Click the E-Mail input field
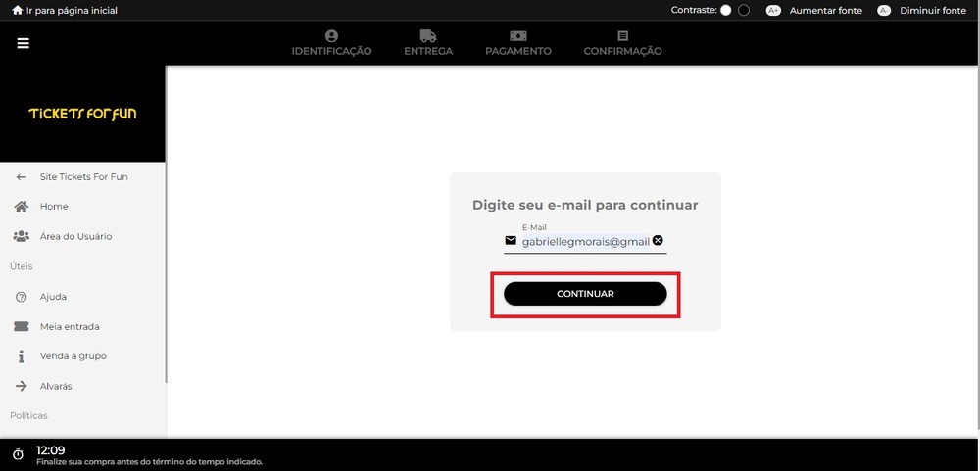Screen dimensions: 980x471 (586, 241)
